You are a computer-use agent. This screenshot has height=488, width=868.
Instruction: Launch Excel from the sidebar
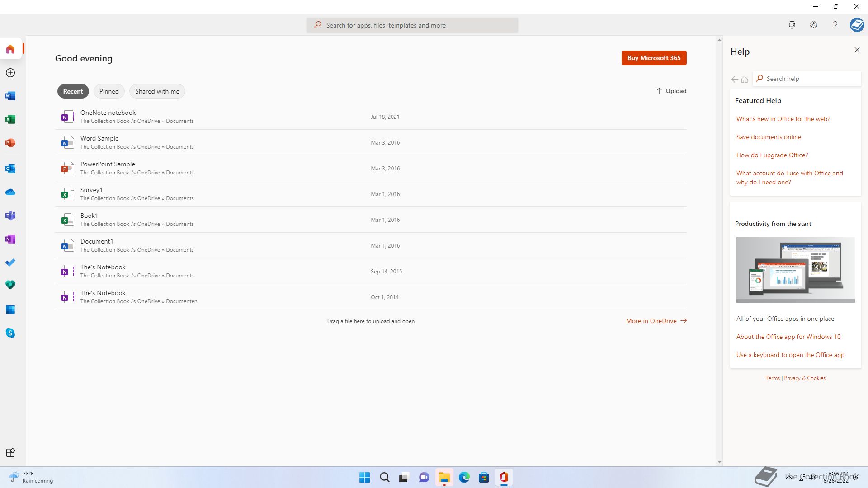tap(10, 119)
